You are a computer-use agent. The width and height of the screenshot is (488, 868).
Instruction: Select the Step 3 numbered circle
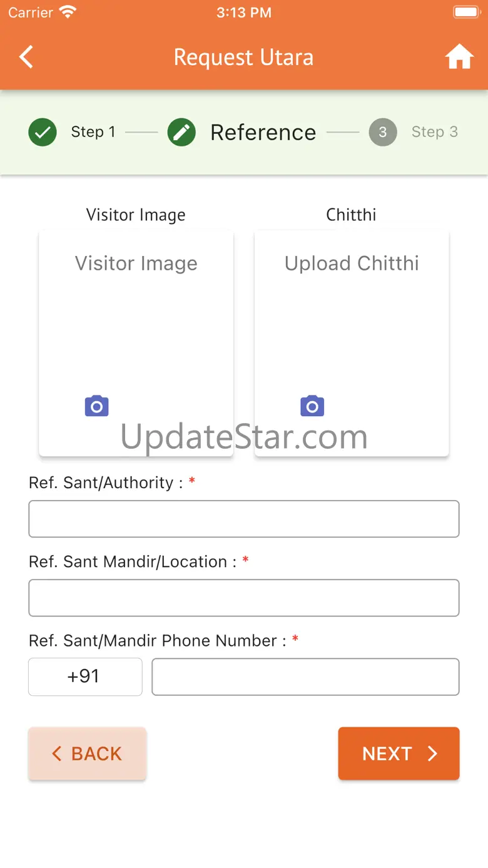pos(383,132)
